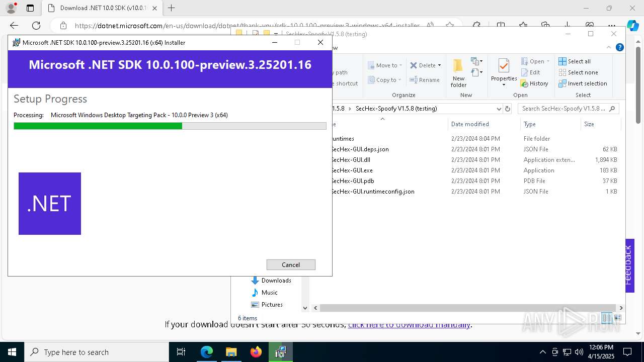Click Edit in Explorer ribbon

530,72
